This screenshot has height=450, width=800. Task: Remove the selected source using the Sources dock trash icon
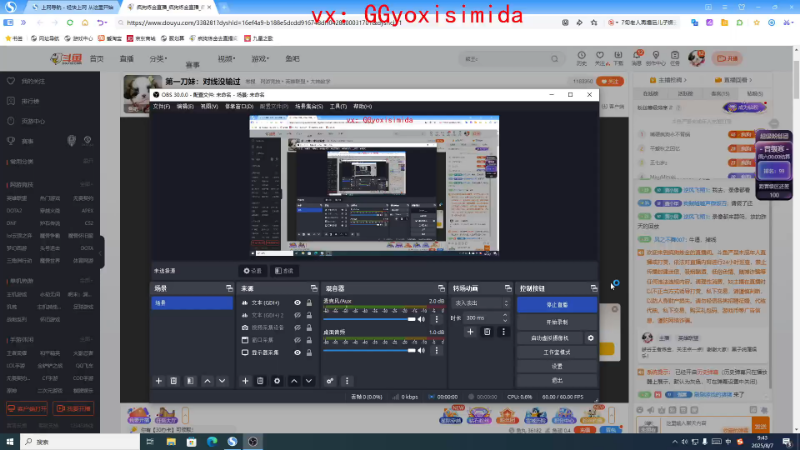260,381
